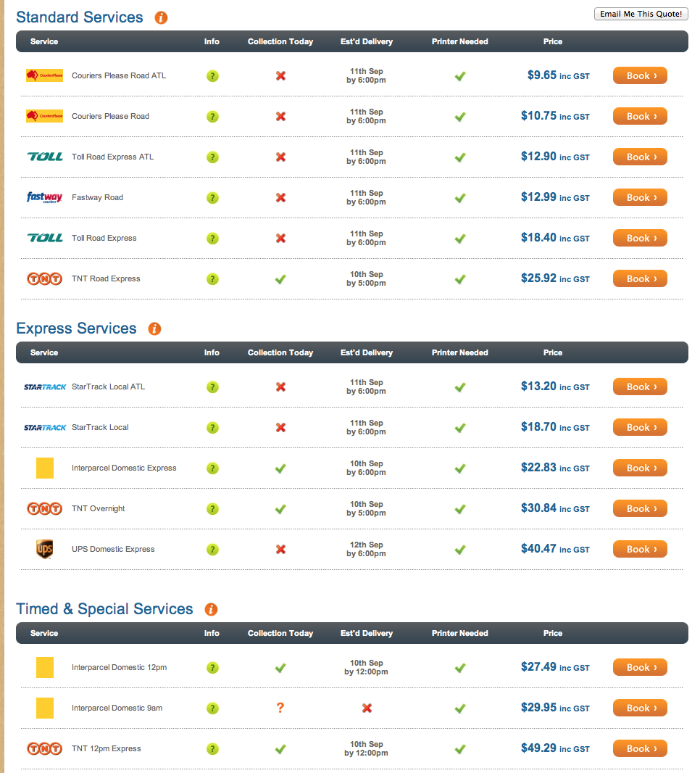Viewport: 700px width, 773px height.
Task: Open the Standard Services orange info icon
Action: coord(161,17)
